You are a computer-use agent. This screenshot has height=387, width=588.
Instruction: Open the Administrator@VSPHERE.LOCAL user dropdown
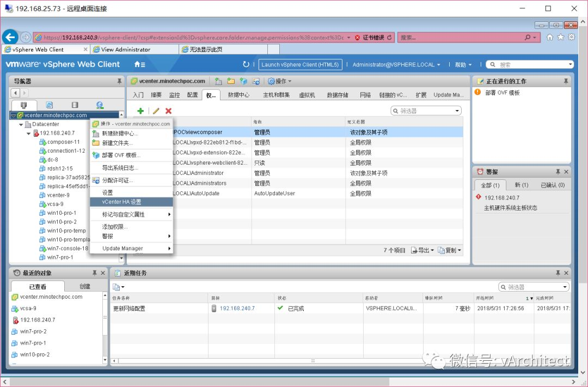pyautogui.click(x=396, y=64)
